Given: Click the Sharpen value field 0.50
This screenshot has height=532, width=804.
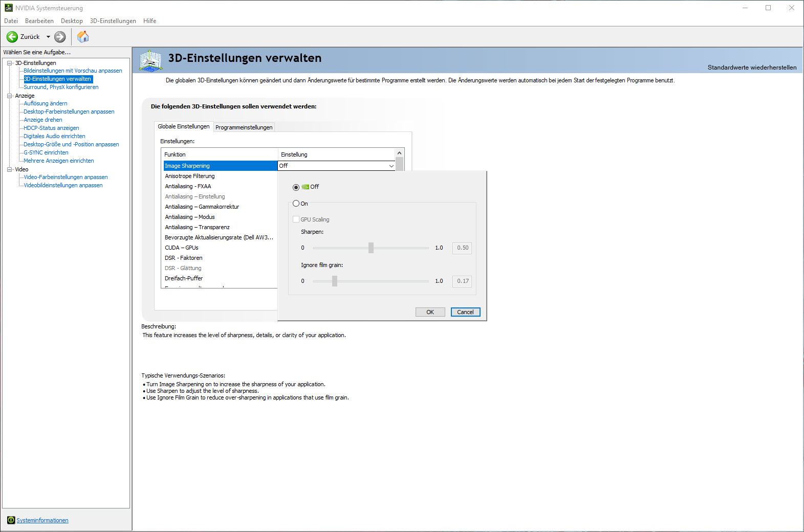Looking at the screenshot, I should (x=462, y=248).
